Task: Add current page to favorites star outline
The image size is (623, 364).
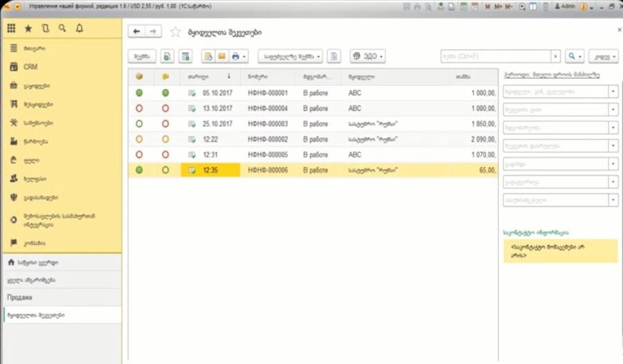Action: (175, 32)
